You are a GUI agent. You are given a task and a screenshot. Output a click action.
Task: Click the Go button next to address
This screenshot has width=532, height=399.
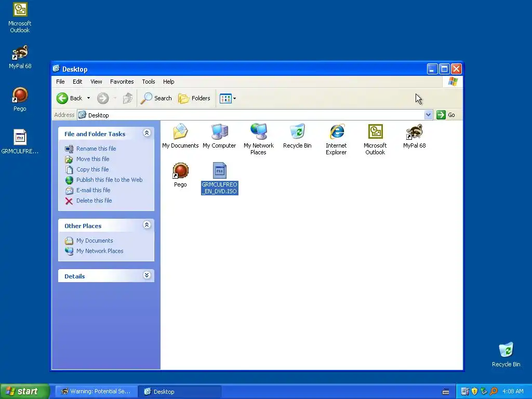point(445,115)
